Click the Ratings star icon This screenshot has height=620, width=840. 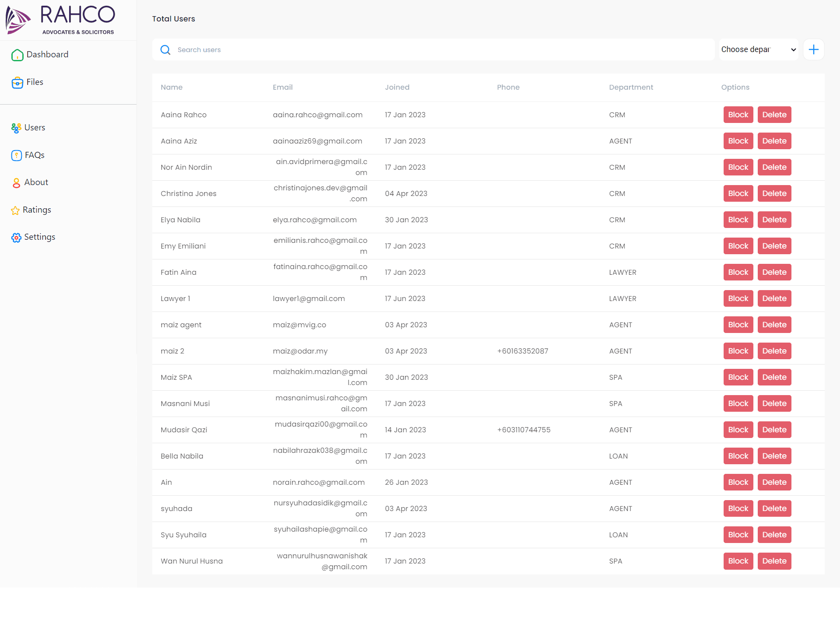click(15, 210)
